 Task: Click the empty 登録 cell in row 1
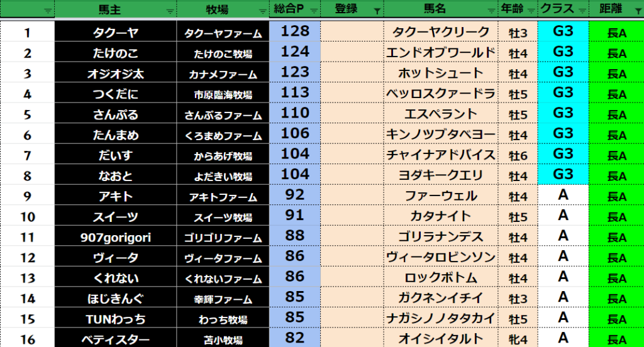352,33
